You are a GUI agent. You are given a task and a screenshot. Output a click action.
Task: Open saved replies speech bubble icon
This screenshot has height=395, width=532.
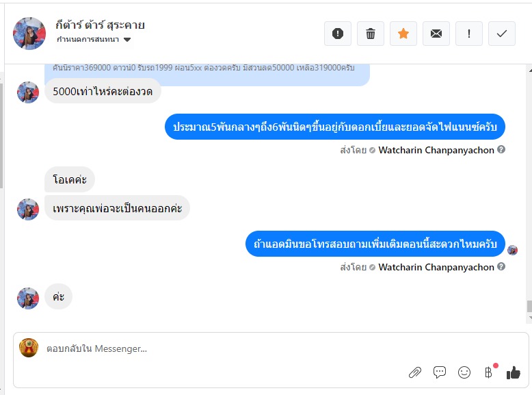[440, 372]
